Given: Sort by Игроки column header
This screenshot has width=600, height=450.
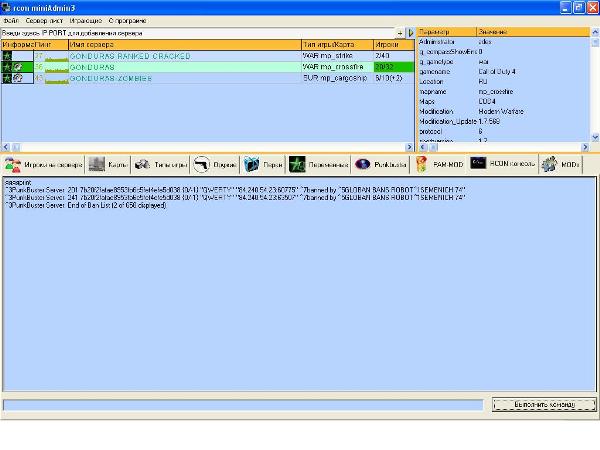Looking at the screenshot, I should click(394, 45).
